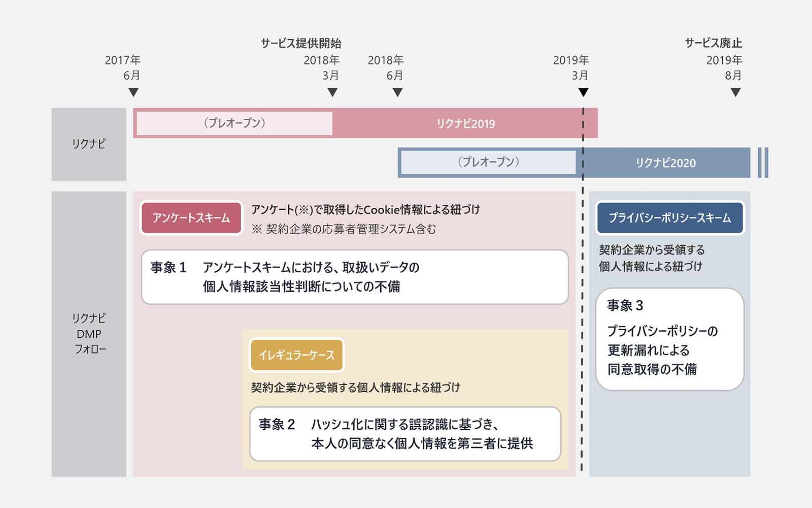Click the 2018年 3月 date label
Viewport: 812px width, 508px height.
[322, 68]
